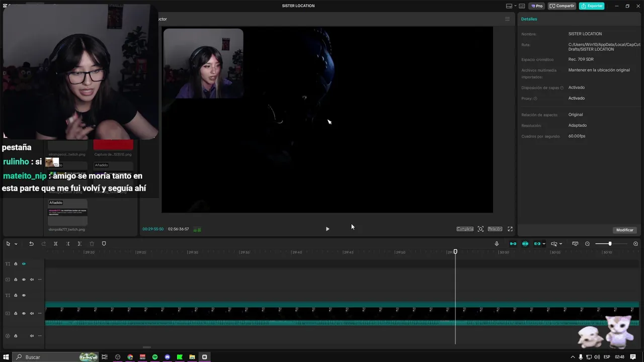Viewport: 644px width, 362px height.
Task: Delete right of the playhead
Action: [79, 244]
